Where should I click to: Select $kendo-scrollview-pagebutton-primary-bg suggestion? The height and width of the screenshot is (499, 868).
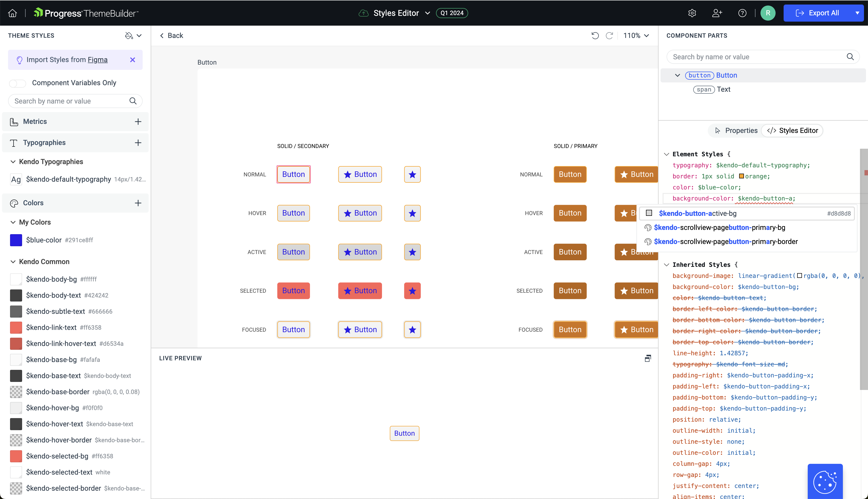click(746, 228)
